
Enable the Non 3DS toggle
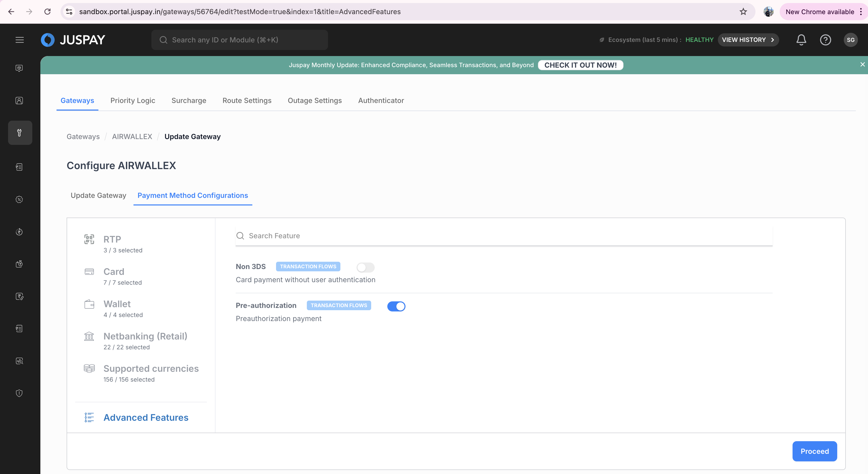(365, 267)
